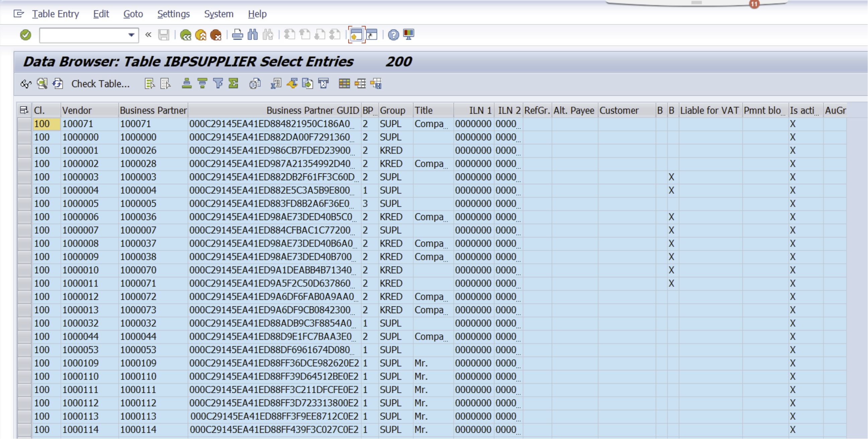Open the Goto menu
The image size is (868, 439).
(x=133, y=14)
